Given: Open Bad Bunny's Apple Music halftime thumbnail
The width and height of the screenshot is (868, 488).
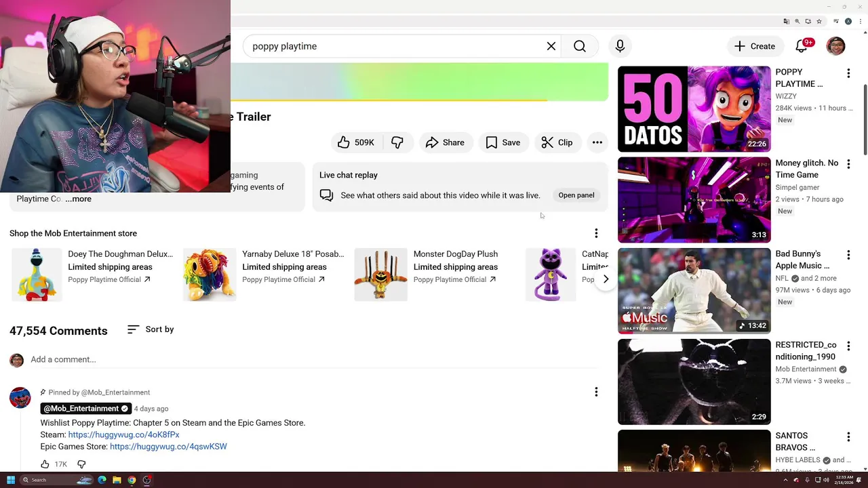Looking at the screenshot, I should pyautogui.click(x=694, y=291).
